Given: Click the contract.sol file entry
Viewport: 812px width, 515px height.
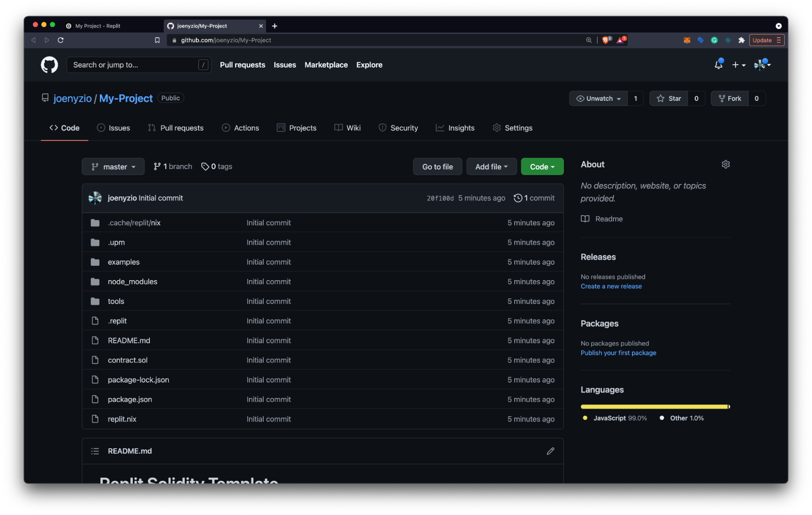Looking at the screenshot, I should (x=127, y=359).
